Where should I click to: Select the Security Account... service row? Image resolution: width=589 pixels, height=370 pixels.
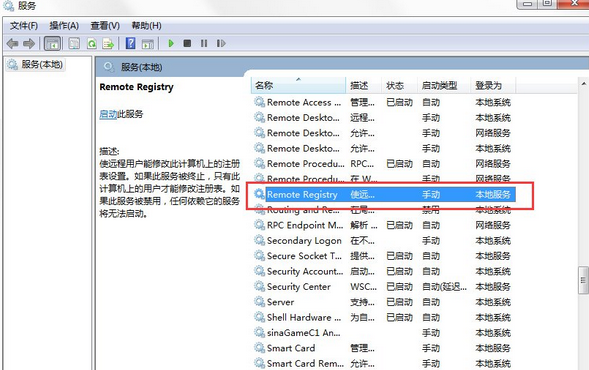click(x=384, y=272)
